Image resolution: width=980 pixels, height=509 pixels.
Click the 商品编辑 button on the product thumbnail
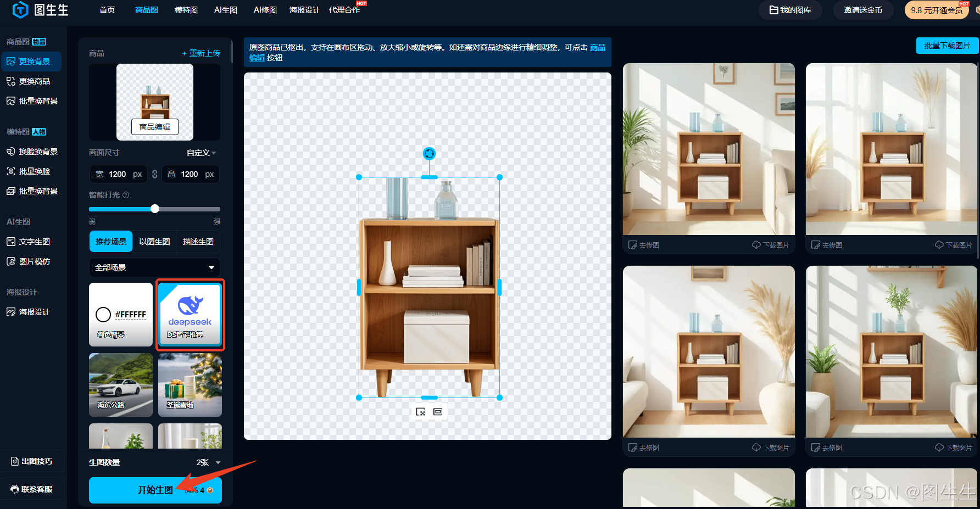coord(155,127)
